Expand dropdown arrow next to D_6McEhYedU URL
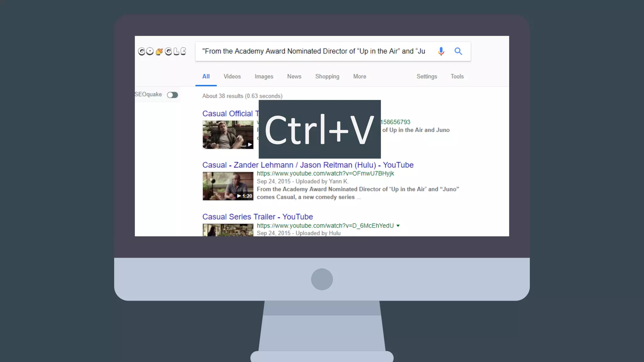The image size is (644, 362). tap(398, 226)
